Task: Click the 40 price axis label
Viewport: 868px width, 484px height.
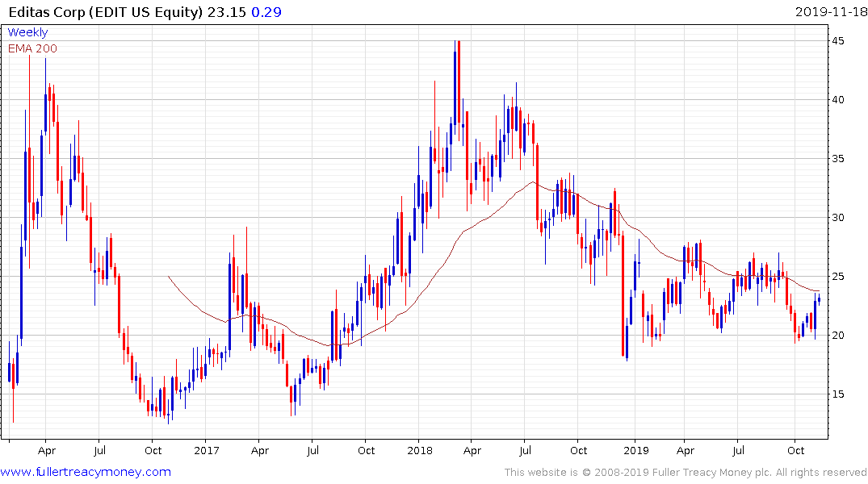Action: click(837, 99)
